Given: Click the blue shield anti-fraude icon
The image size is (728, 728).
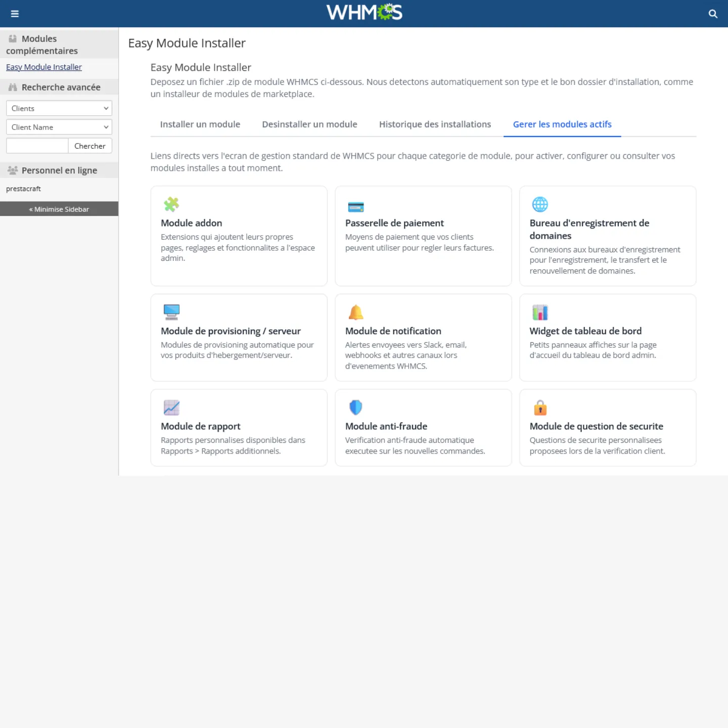Looking at the screenshot, I should click(356, 407).
